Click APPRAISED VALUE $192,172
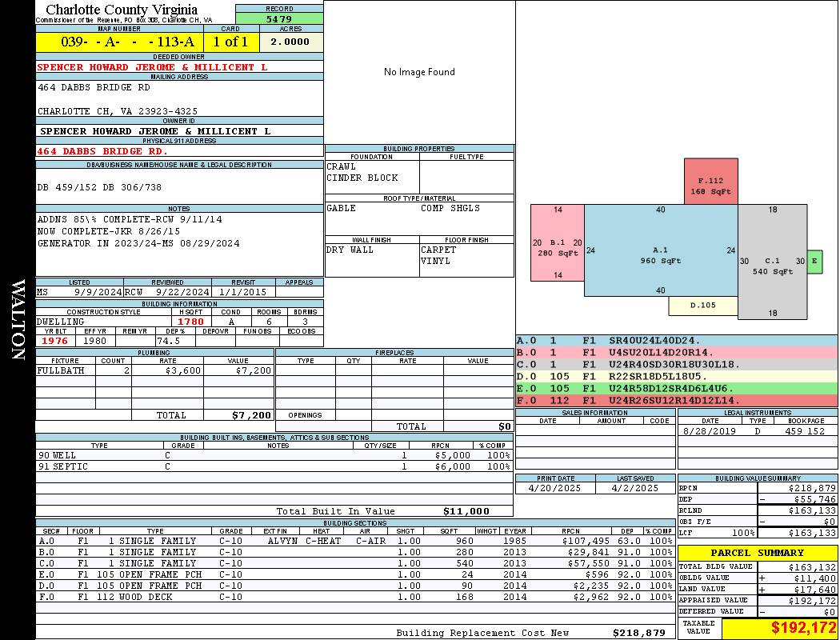This screenshot has height=640, width=840. (812, 601)
